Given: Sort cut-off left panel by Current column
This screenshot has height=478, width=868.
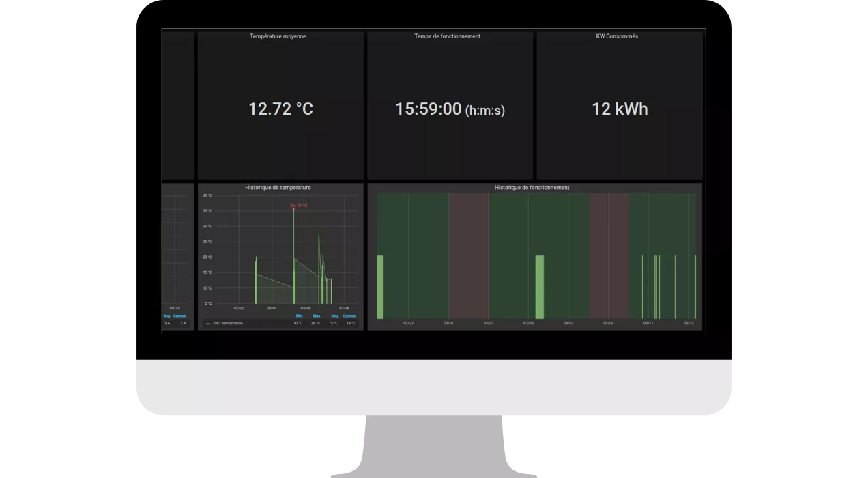Looking at the screenshot, I should [179, 316].
